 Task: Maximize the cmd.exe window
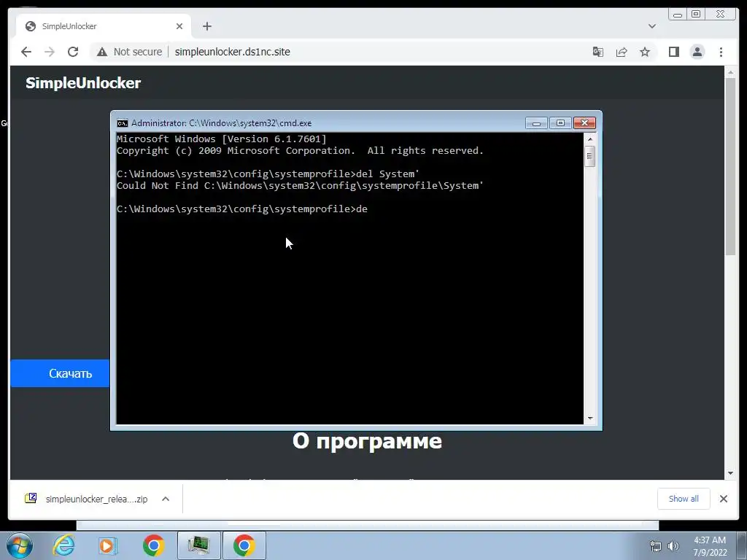(x=560, y=123)
